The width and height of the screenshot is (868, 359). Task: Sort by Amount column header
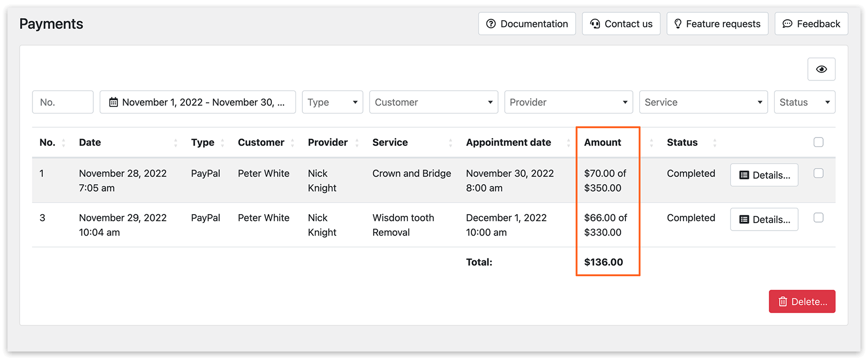click(x=618, y=142)
